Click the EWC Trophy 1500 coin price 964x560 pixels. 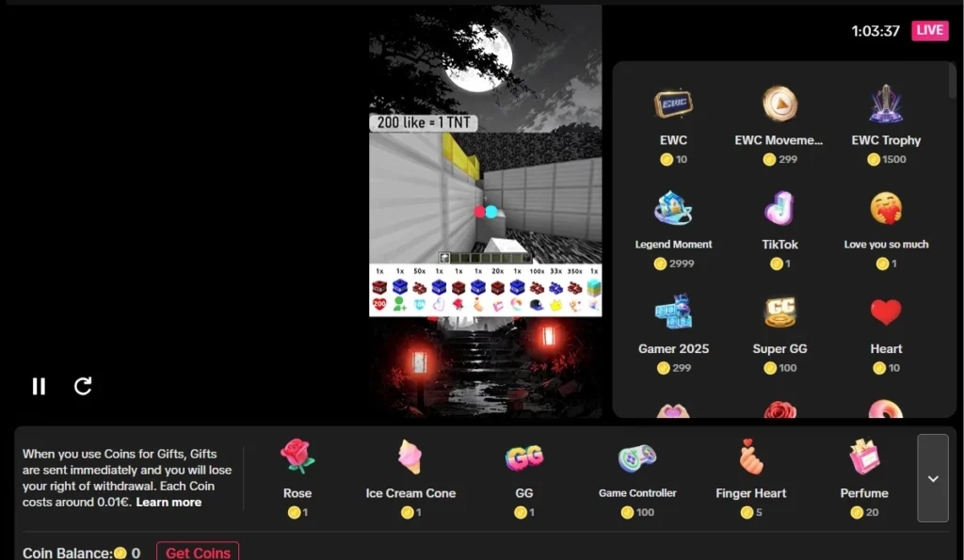[886, 159]
